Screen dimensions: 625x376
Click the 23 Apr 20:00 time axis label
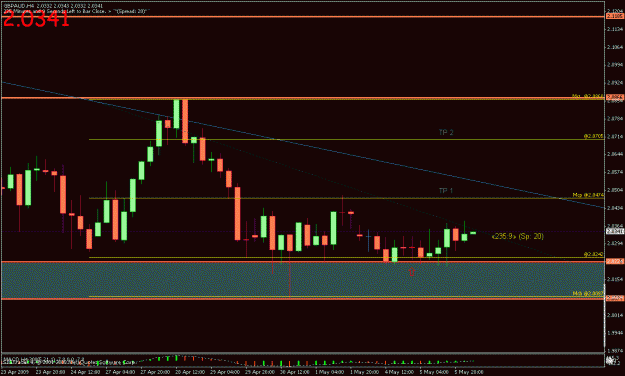pyautogui.click(x=50, y=372)
